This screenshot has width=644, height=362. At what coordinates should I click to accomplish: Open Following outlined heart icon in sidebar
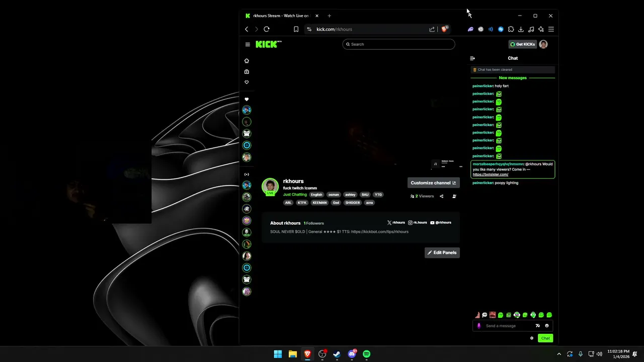point(247,82)
